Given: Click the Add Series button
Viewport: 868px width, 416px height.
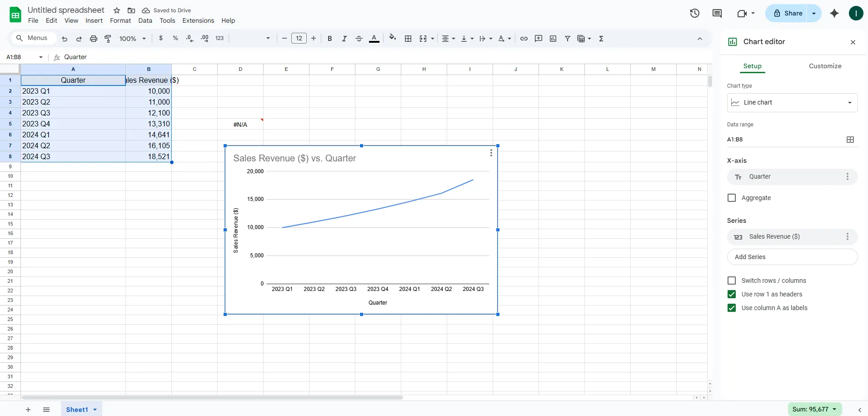Looking at the screenshot, I should [x=792, y=257].
